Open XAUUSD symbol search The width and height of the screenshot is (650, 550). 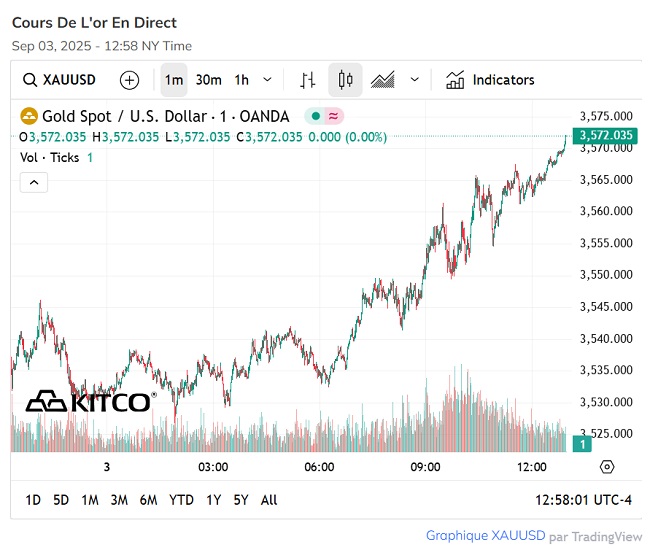pos(59,80)
